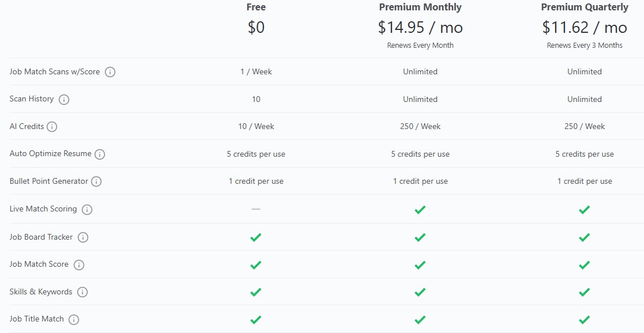Image resolution: width=644 pixels, height=333 pixels.
Task: Click the $11.62 per month price
Action: coord(584,27)
